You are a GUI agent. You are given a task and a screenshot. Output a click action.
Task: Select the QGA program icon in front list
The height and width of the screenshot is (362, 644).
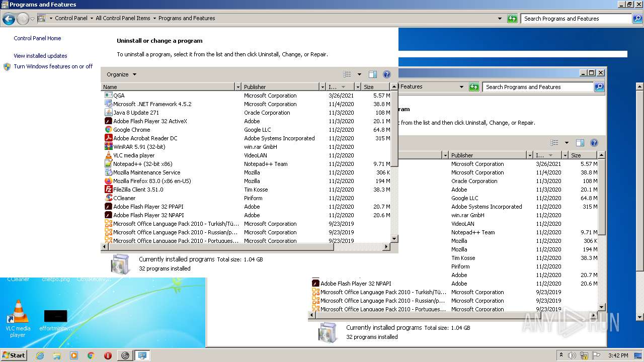click(108, 96)
